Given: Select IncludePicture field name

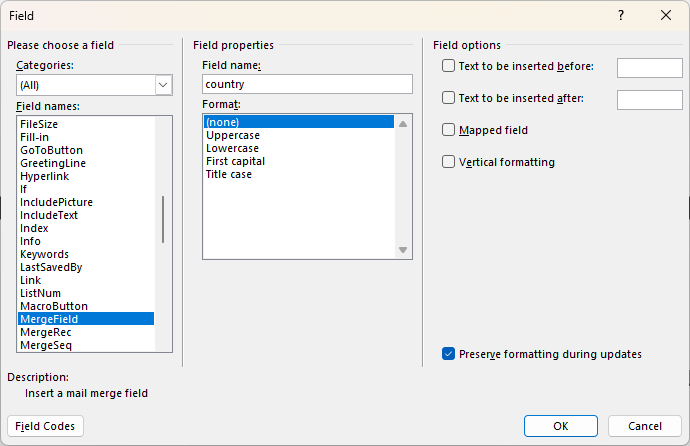Looking at the screenshot, I should 56,202.
